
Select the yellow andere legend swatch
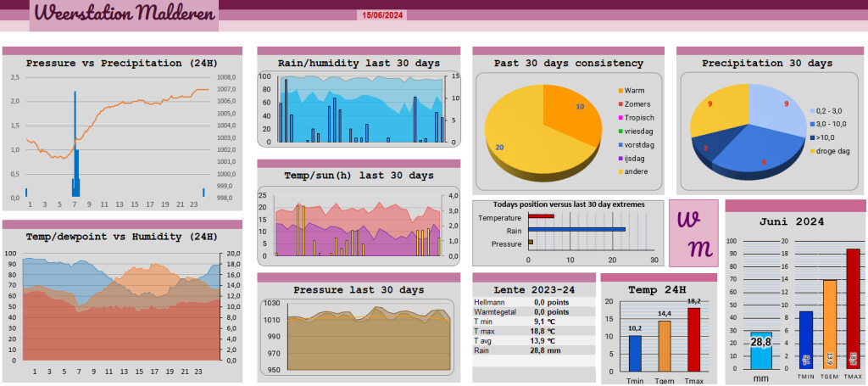tap(620, 171)
